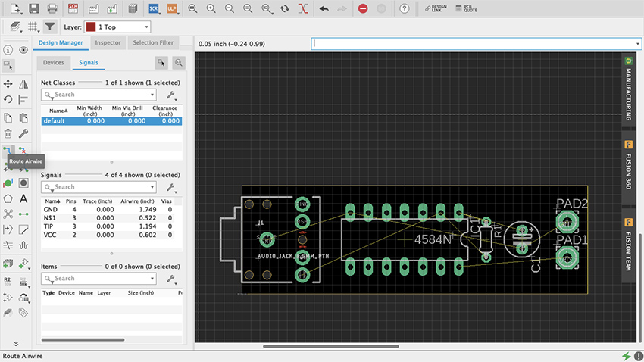Screen dimensions: 644x362
Task: Click the zoom out magnifier icon
Action: click(x=229, y=8)
